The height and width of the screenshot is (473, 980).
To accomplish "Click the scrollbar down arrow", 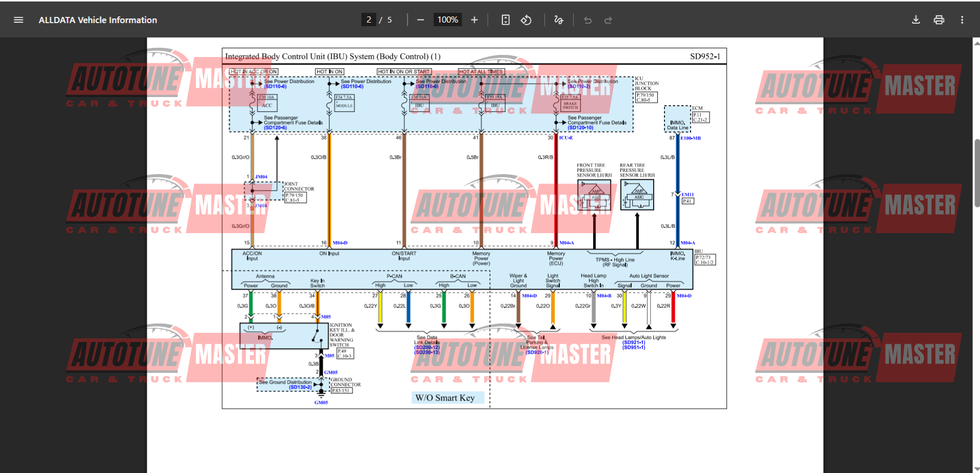I will 976,469.
